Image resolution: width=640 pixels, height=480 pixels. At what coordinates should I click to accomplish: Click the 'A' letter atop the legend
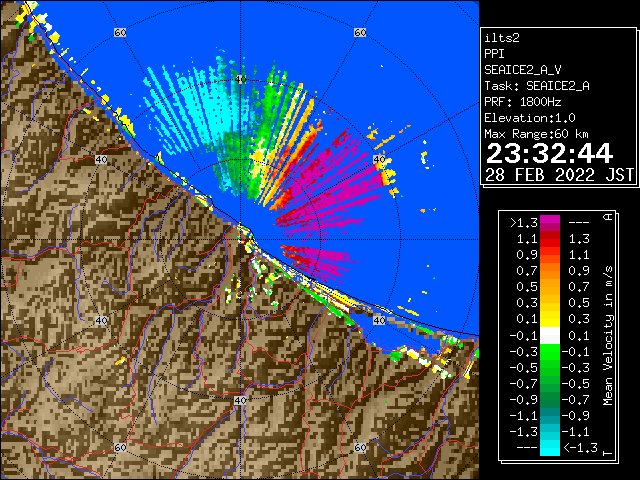pyautogui.click(x=608, y=217)
